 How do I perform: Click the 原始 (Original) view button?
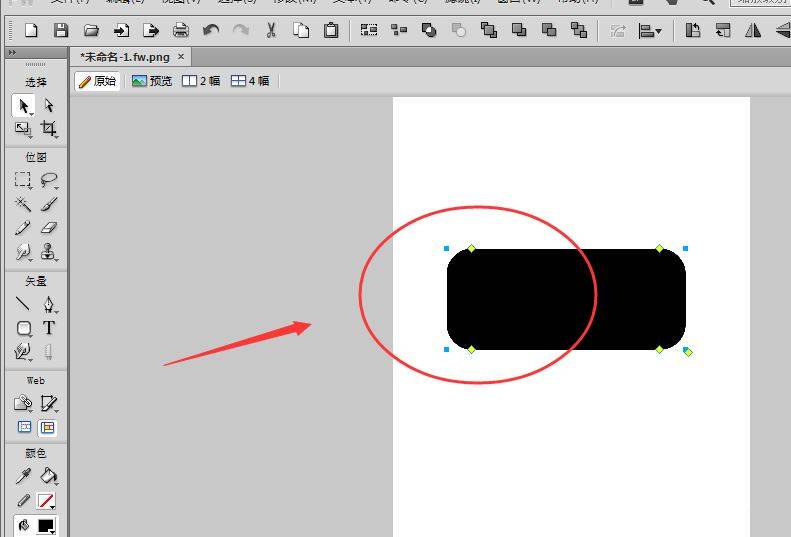(98, 81)
